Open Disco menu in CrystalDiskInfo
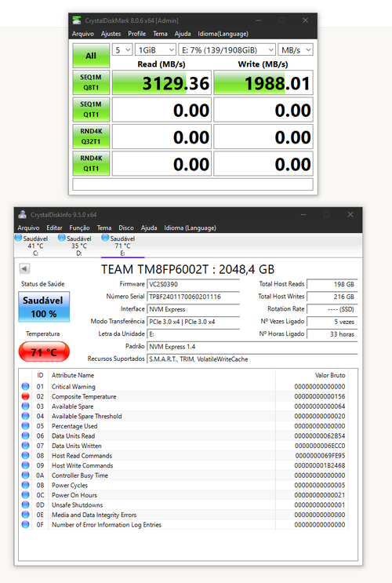392x583 pixels. tap(126, 228)
